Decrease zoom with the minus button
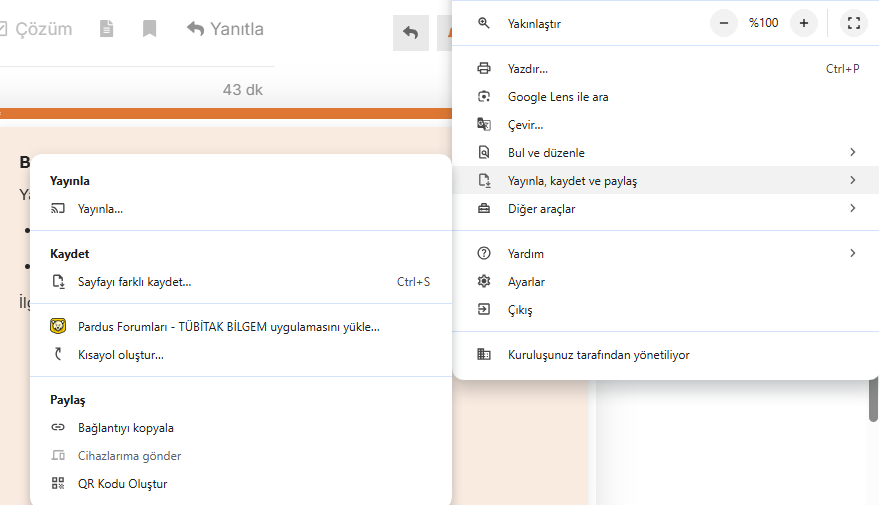This screenshot has width=879, height=505. pos(723,23)
